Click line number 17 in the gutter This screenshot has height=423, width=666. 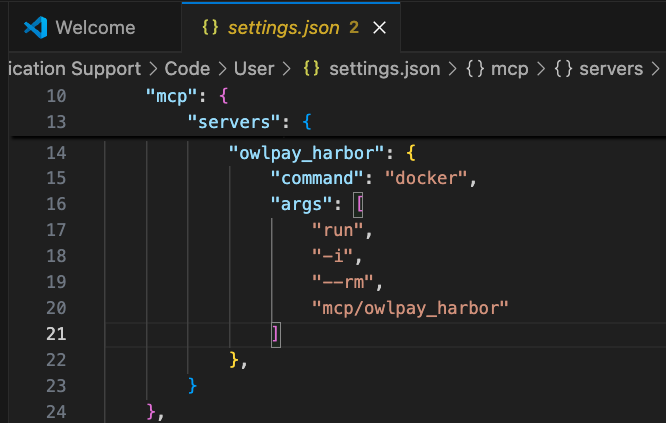point(56,230)
